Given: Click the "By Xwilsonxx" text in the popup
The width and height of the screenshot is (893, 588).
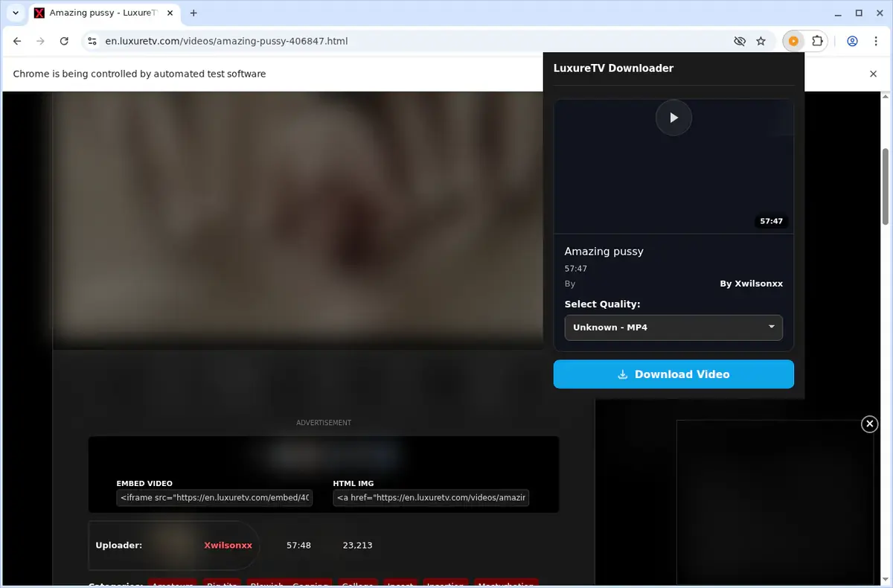Looking at the screenshot, I should [x=751, y=284].
